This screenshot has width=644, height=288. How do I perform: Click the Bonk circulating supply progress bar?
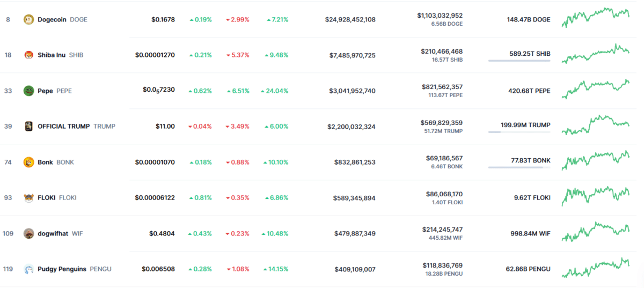[x=519, y=167]
